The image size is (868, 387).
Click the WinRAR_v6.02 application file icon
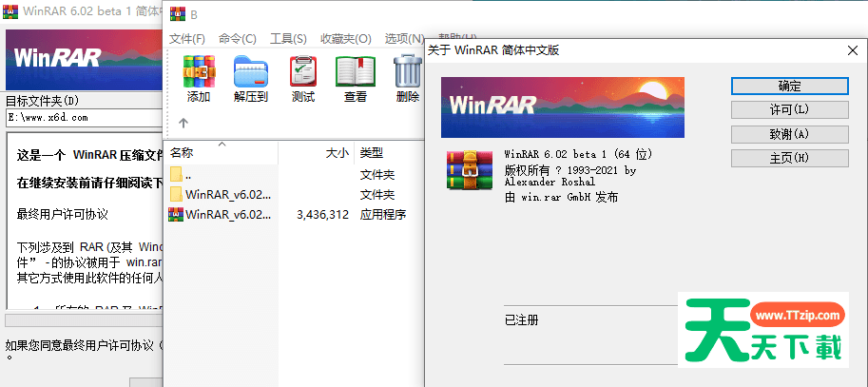coord(176,214)
